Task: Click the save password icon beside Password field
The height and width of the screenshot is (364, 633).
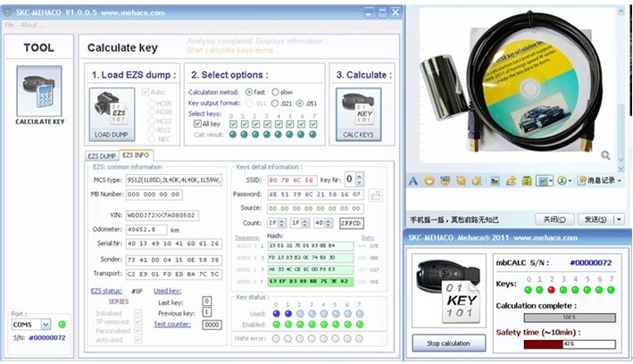Action: point(376,195)
